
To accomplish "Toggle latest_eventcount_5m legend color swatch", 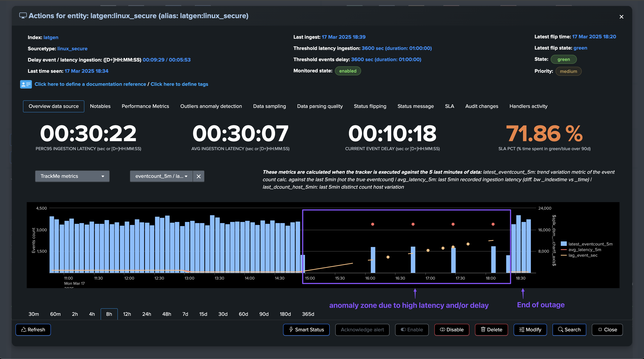I will point(564,244).
